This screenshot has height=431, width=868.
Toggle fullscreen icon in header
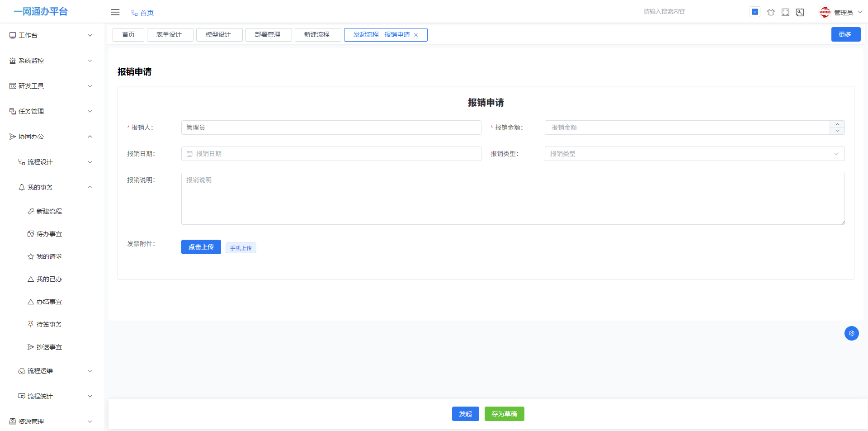785,12
